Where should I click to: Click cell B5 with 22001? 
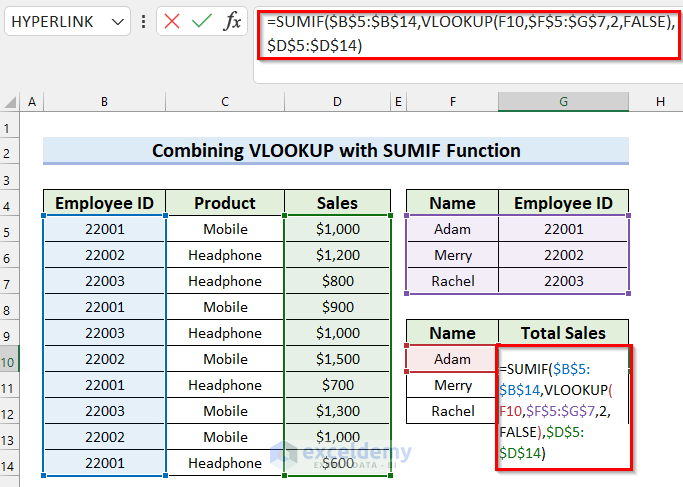click(x=105, y=229)
